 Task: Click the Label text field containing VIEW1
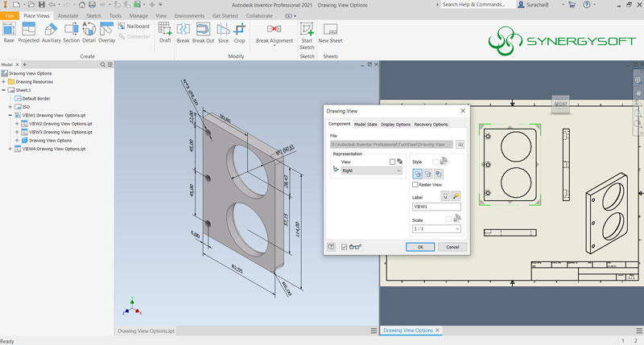click(436, 207)
